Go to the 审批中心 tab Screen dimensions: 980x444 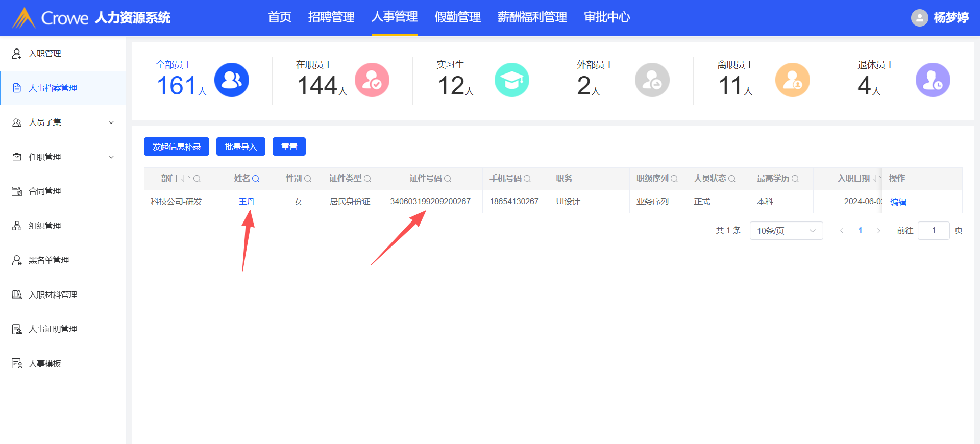[x=607, y=17]
